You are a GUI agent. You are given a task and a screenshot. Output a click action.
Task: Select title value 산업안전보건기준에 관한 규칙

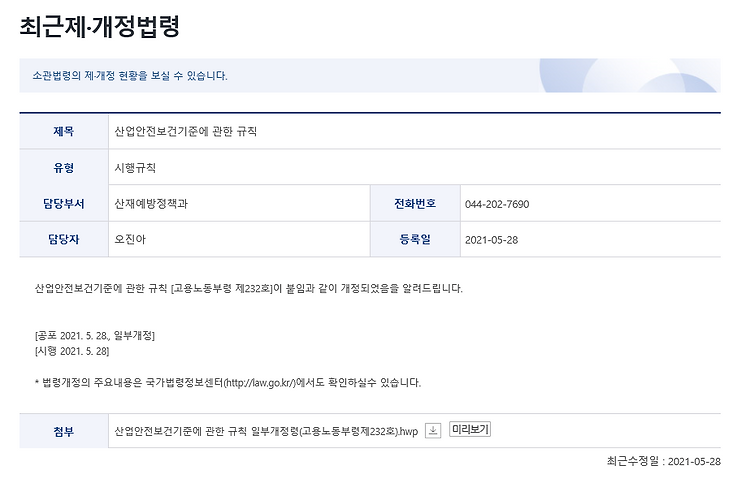pos(186,132)
